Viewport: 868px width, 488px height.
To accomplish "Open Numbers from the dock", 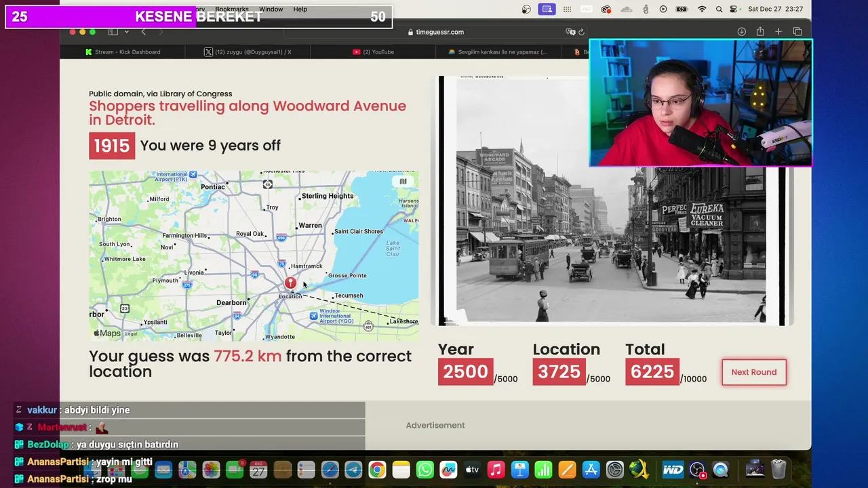I will point(544,470).
